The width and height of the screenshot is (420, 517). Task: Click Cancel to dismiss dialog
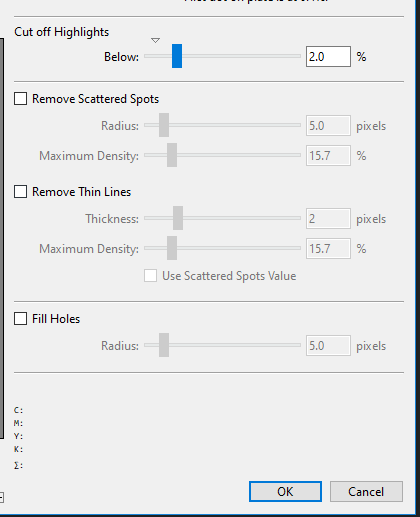pos(366,491)
